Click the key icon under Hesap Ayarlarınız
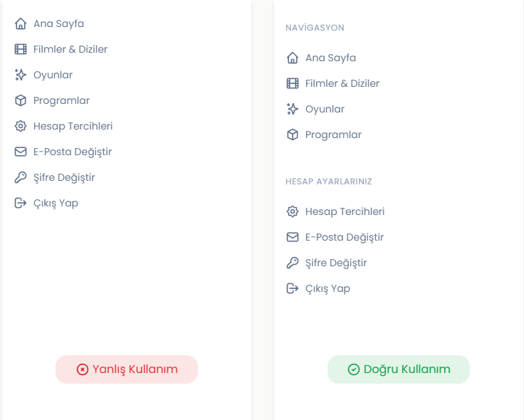Viewport: 524px width, 420px height. pyautogui.click(x=293, y=263)
